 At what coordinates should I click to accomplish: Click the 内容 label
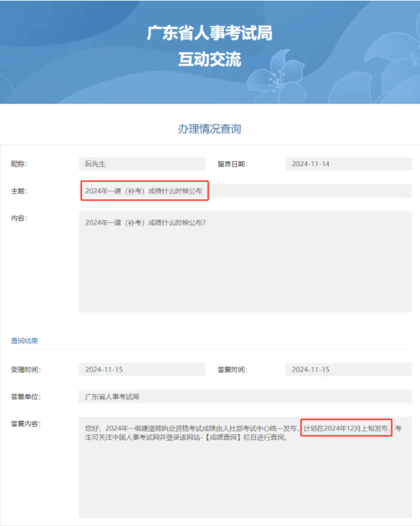[x=20, y=218]
